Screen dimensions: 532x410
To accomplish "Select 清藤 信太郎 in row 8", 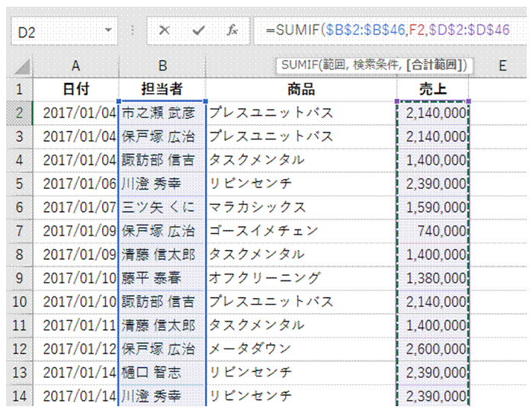I will click(x=162, y=255).
